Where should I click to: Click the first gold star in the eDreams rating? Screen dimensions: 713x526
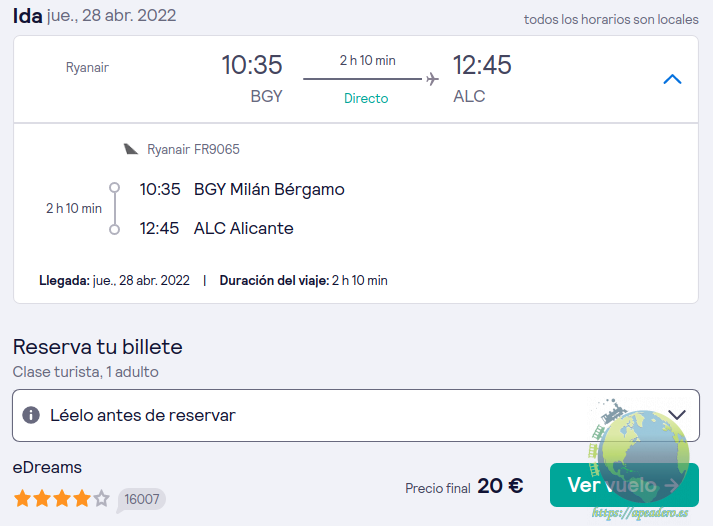coord(21,497)
